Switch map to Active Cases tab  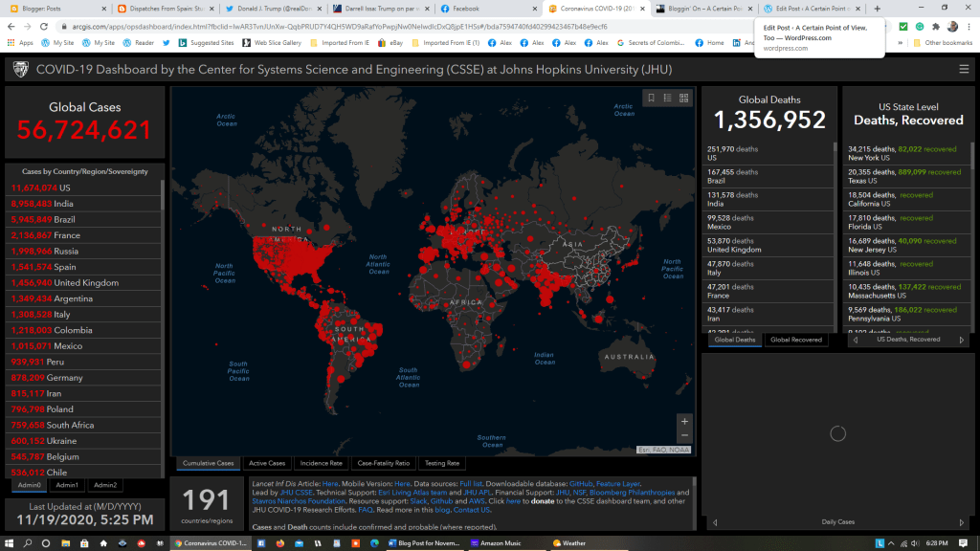click(265, 463)
